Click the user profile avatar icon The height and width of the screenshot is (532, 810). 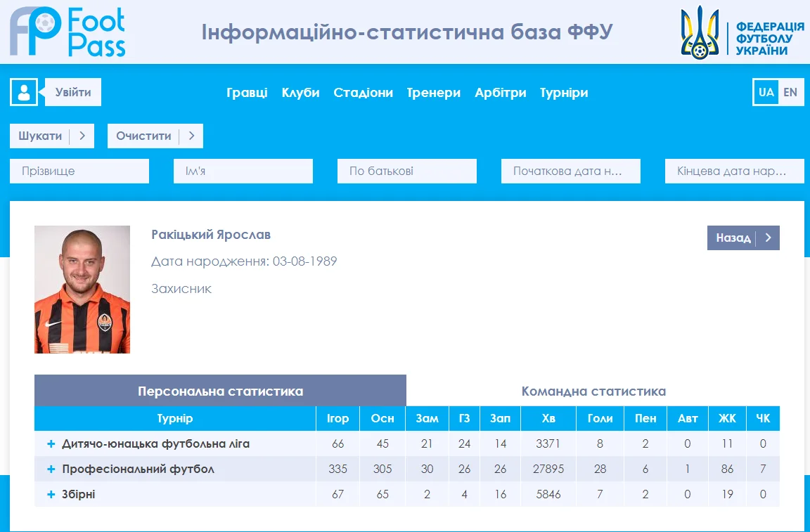23,92
